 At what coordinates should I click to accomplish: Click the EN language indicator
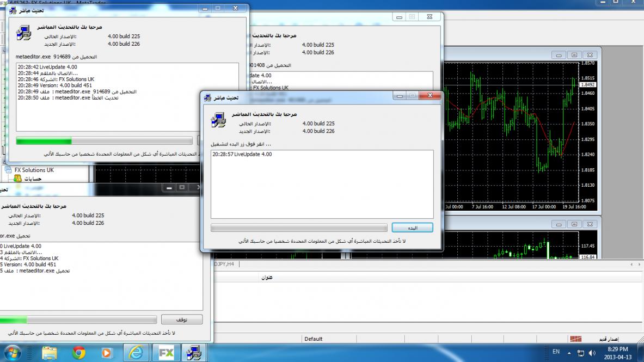556,352
